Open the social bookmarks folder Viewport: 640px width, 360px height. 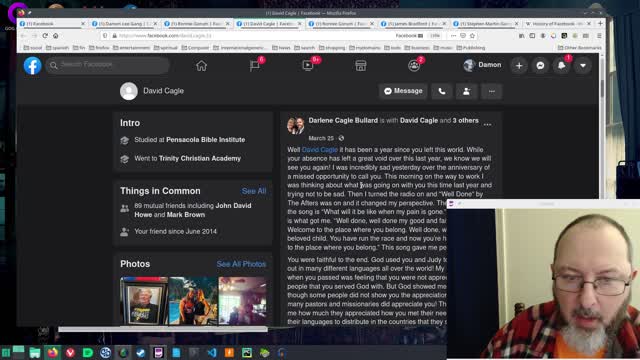tap(33, 48)
